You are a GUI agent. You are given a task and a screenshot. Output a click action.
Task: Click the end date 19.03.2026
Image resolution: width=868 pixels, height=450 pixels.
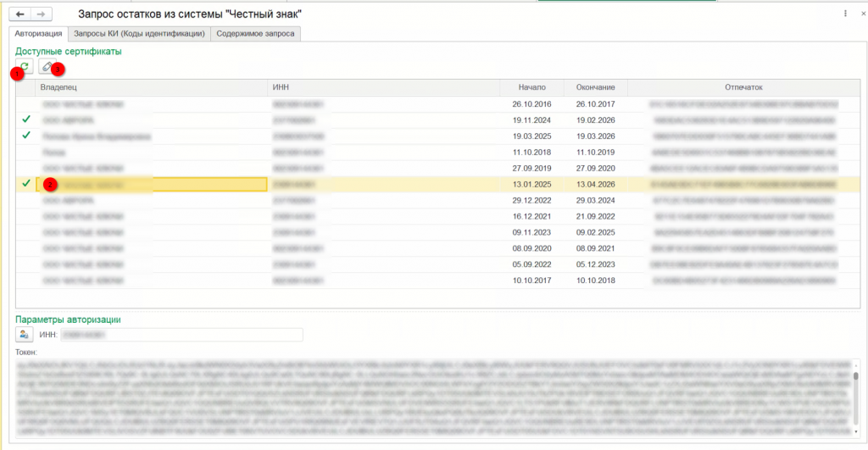596,136
